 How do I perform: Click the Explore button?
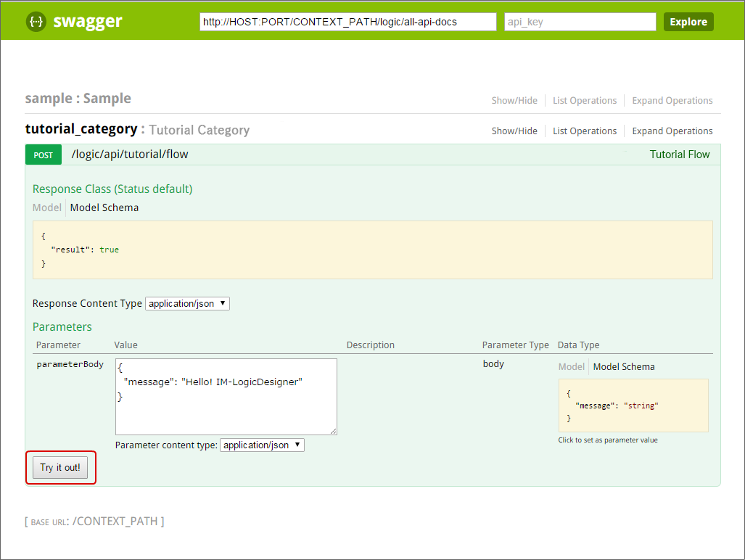click(688, 22)
